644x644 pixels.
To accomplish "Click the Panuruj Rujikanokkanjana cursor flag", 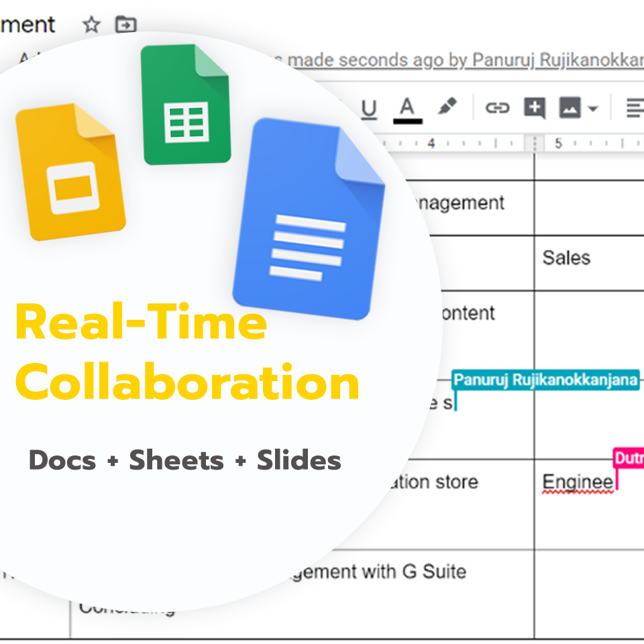I will (546, 380).
